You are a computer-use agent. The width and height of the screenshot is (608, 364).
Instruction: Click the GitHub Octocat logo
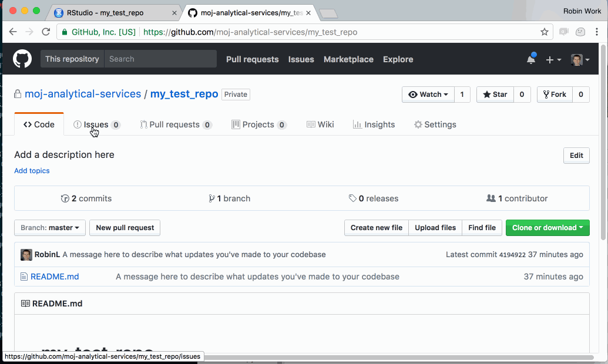coord(22,59)
